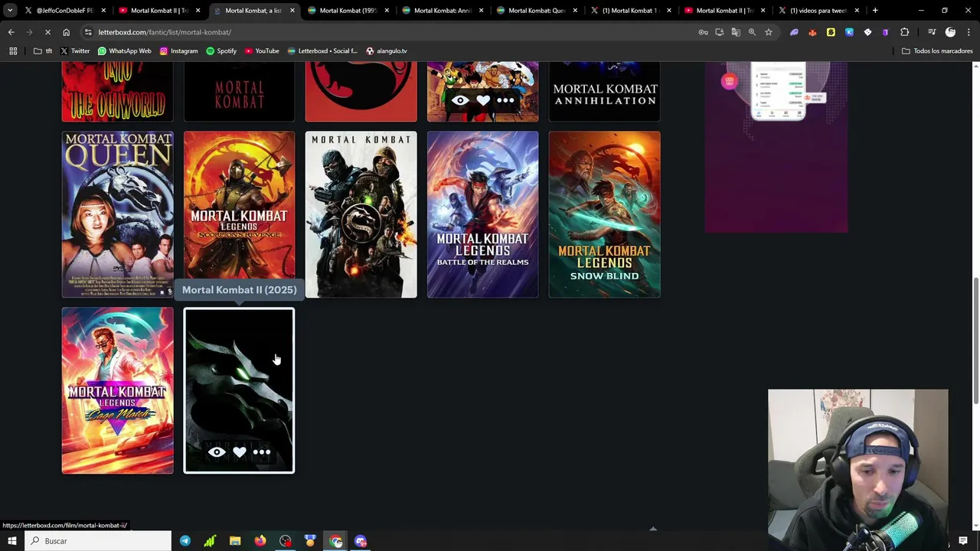
Task: Mark Mortal Kombat II (2025) as watched
Action: [x=217, y=452]
